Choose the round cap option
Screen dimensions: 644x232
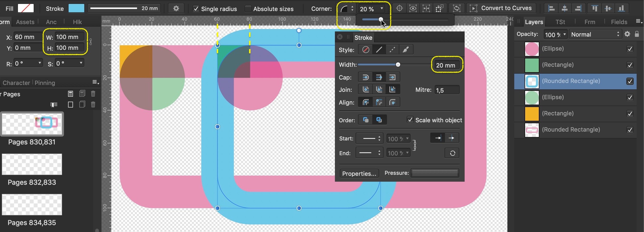[366, 77]
